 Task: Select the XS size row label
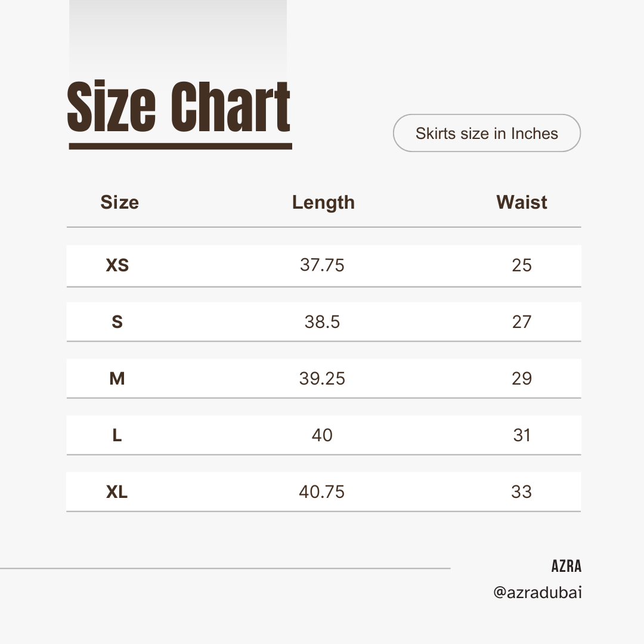coord(117,265)
